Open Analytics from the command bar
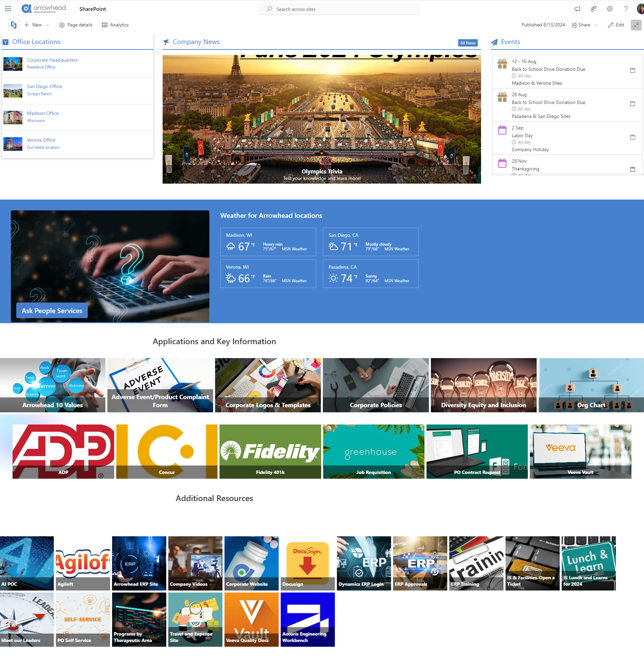644x663 pixels. [115, 25]
